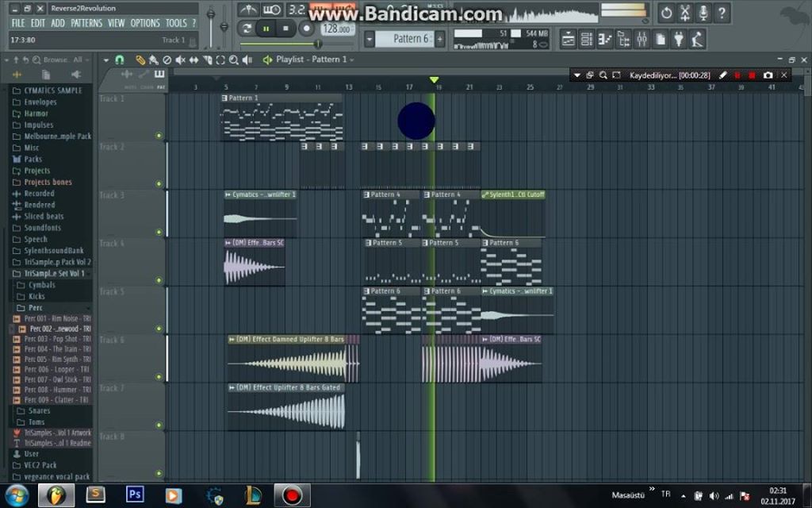Mute Track 6 with its green button
812x508 pixels.
coord(159,377)
